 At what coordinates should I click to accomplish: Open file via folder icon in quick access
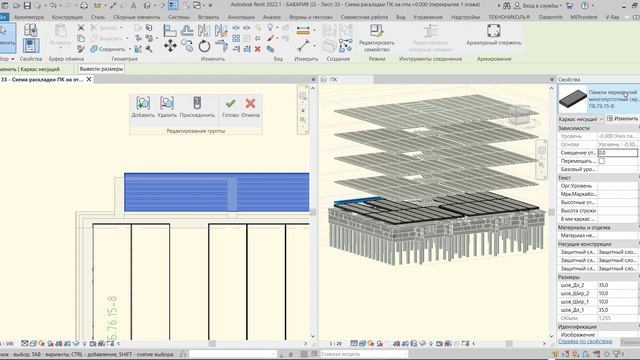[16, 6]
